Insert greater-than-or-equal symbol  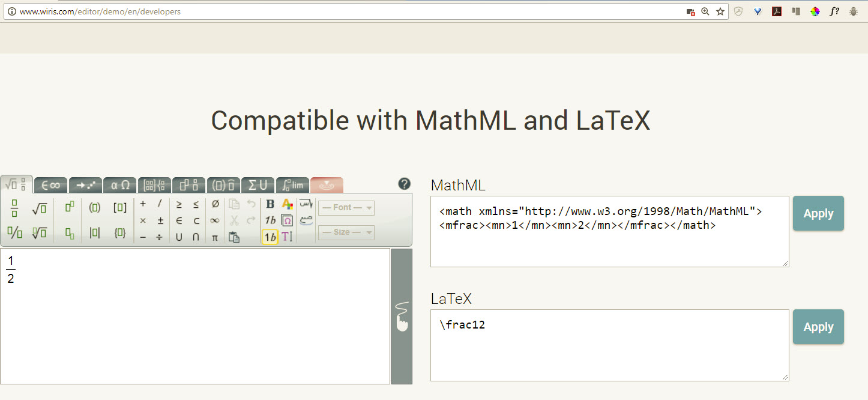point(179,204)
